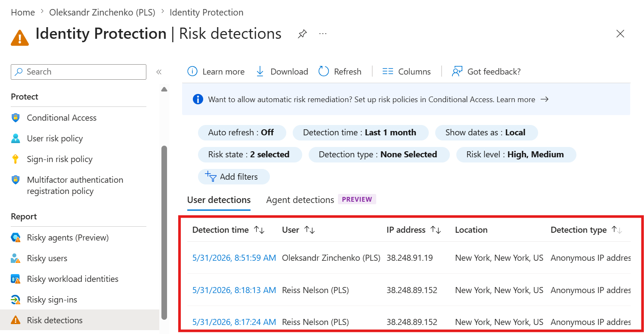Viewport: 644px width, 334px height.
Task: Click the Learn more info icon
Action: [x=192, y=72]
